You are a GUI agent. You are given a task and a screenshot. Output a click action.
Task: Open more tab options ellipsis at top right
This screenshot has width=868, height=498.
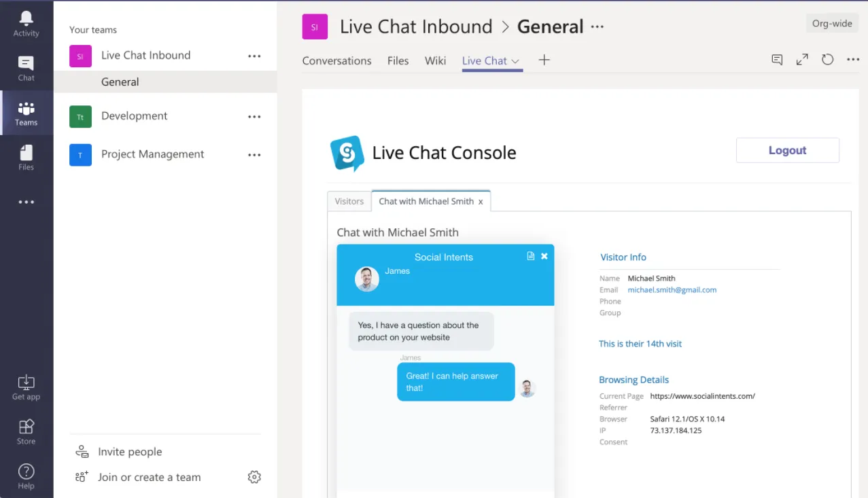tap(853, 60)
